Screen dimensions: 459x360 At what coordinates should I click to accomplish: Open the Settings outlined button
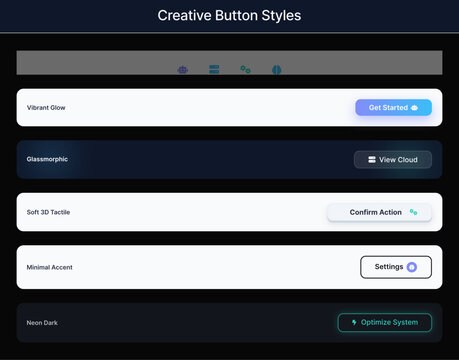click(396, 267)
